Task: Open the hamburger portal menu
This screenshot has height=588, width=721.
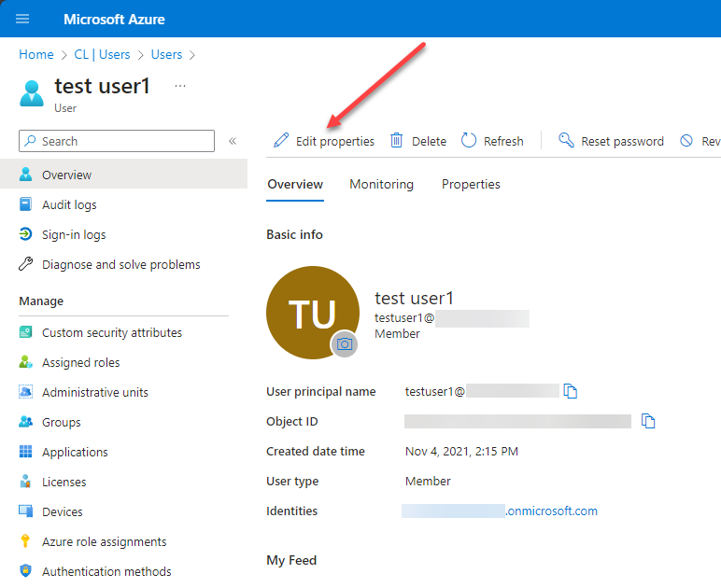Action: pyautogui.click(x=22, y=19)
